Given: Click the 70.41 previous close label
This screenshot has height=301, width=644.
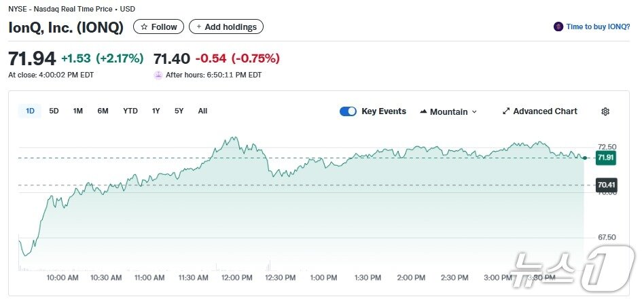Looking at the screenshot, I should [605, 185].
